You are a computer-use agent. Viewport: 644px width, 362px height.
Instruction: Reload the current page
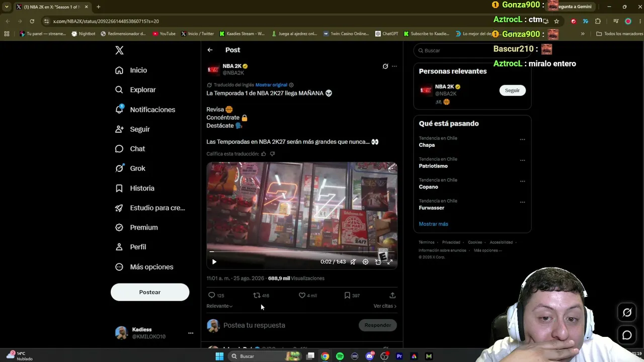pyautogui.click(x=32, y=21)
